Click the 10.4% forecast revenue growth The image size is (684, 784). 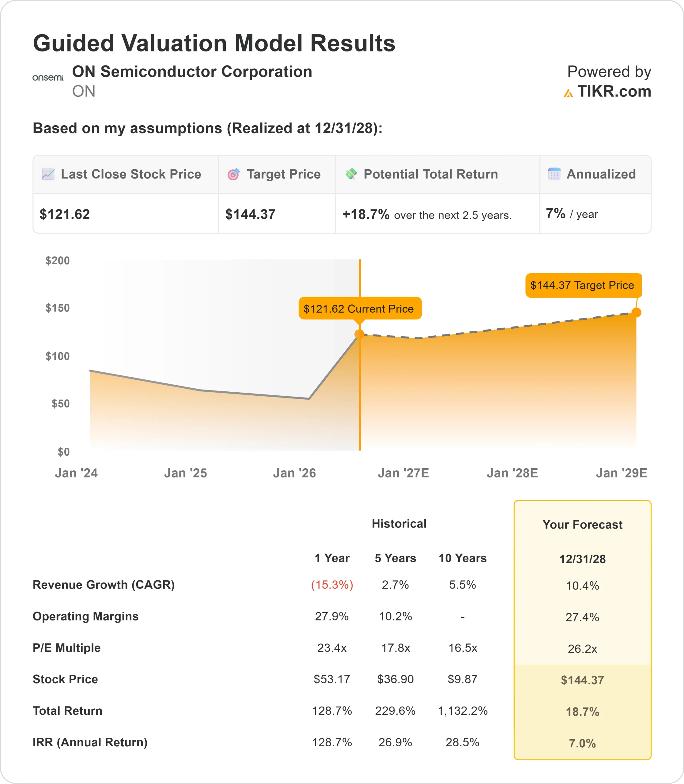click(x=583, y=586)
